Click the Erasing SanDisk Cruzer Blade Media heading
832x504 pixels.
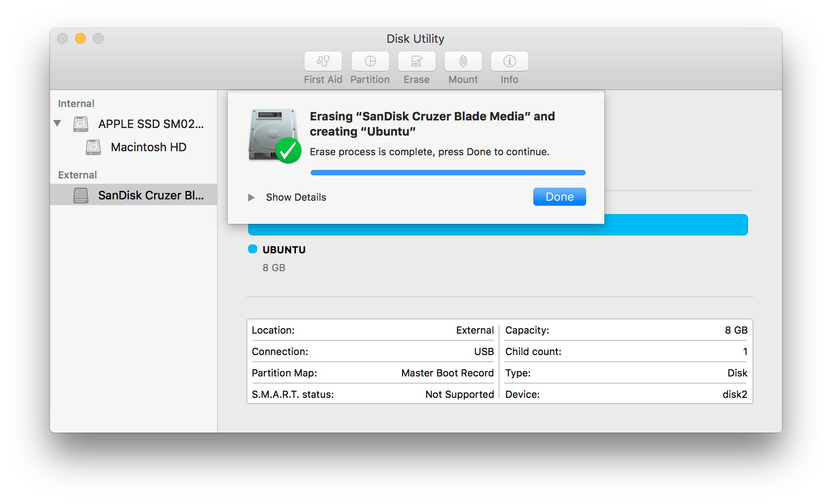[432, 124]
